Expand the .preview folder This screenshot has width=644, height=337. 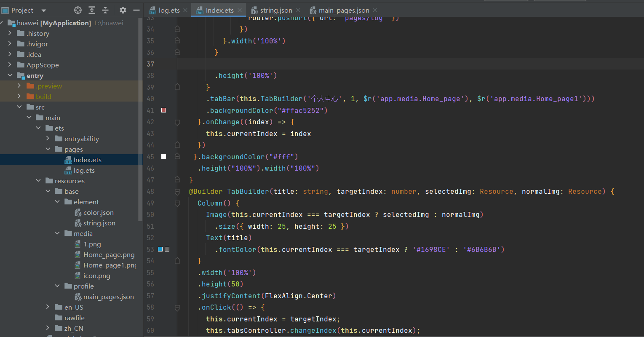pyautogui.click(x=19, y=86)
